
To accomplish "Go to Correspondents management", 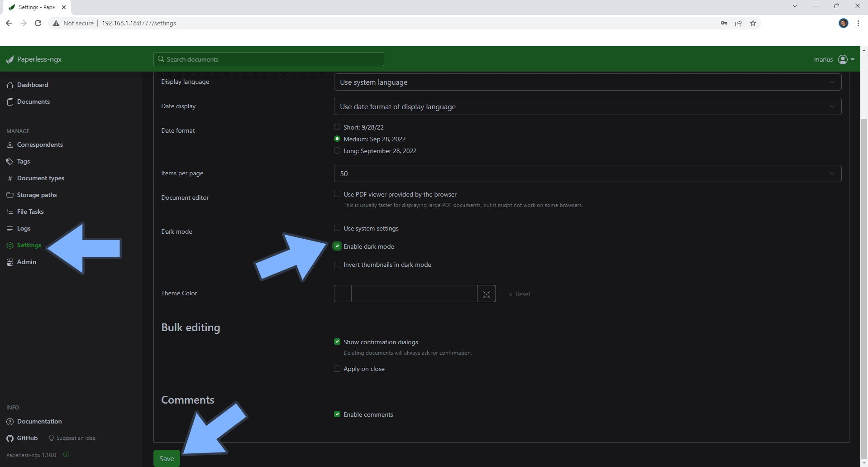I will click(x=40, y=144).
